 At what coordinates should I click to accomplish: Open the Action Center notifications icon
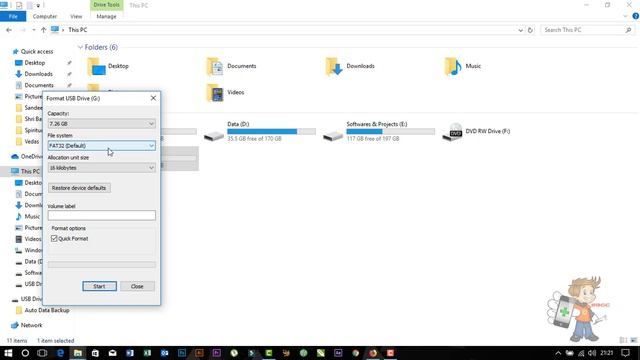click(626, 353)
